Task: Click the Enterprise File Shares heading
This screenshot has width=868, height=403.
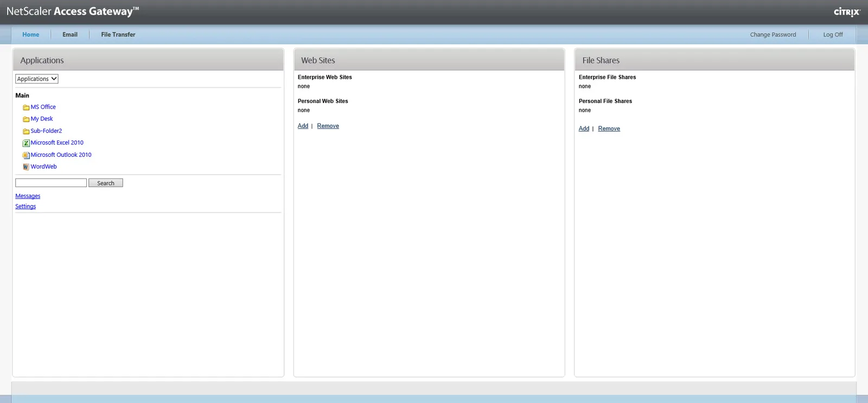Action: point(608,77)
